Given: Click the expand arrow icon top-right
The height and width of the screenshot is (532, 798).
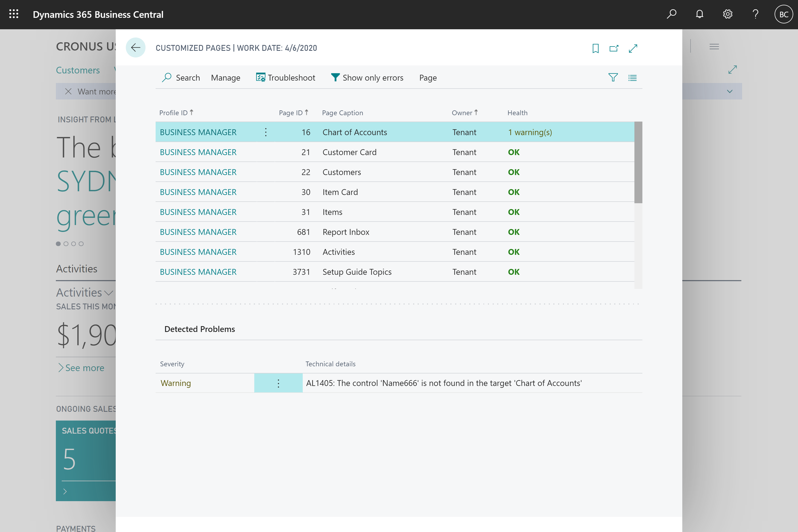Looking at the screenshot, I should coord(634,48).
